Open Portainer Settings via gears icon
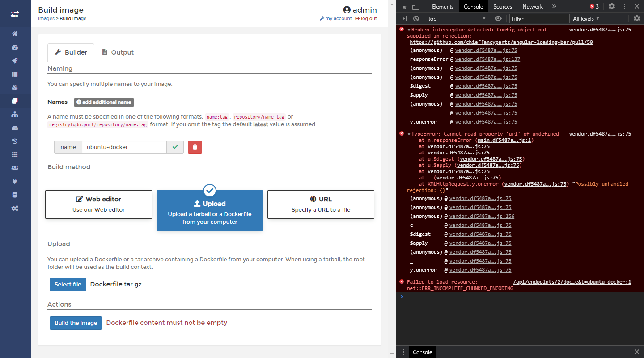 (x=15, y=208)
